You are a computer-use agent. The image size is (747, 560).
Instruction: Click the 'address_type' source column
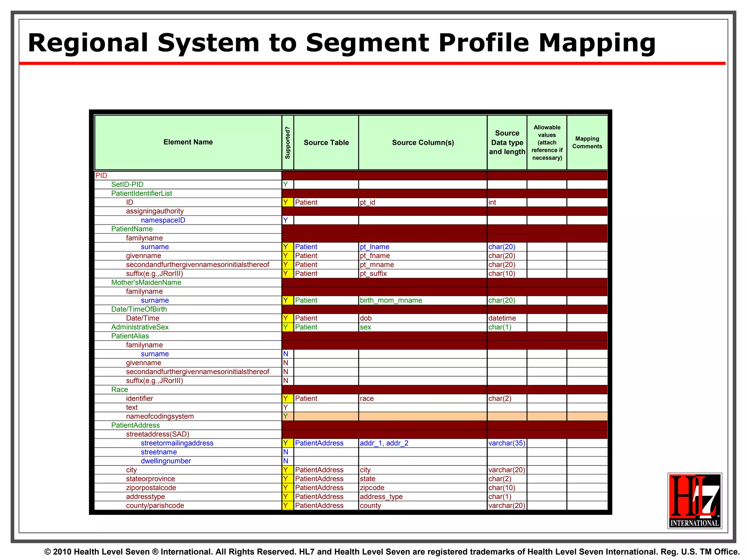tap(423, 497)
